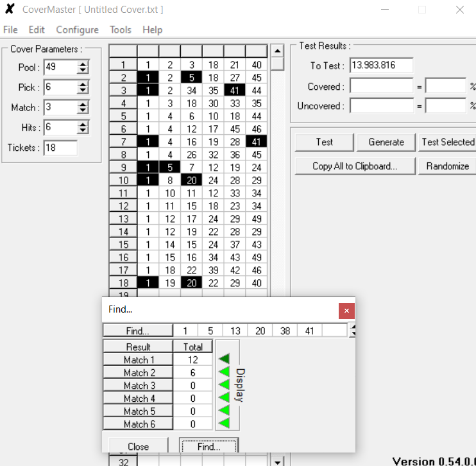Image resolution: width=476 pixels, height=466 pixels.
Task: Click the highlighted 41 cell in row 3
Action: (235, 91)
